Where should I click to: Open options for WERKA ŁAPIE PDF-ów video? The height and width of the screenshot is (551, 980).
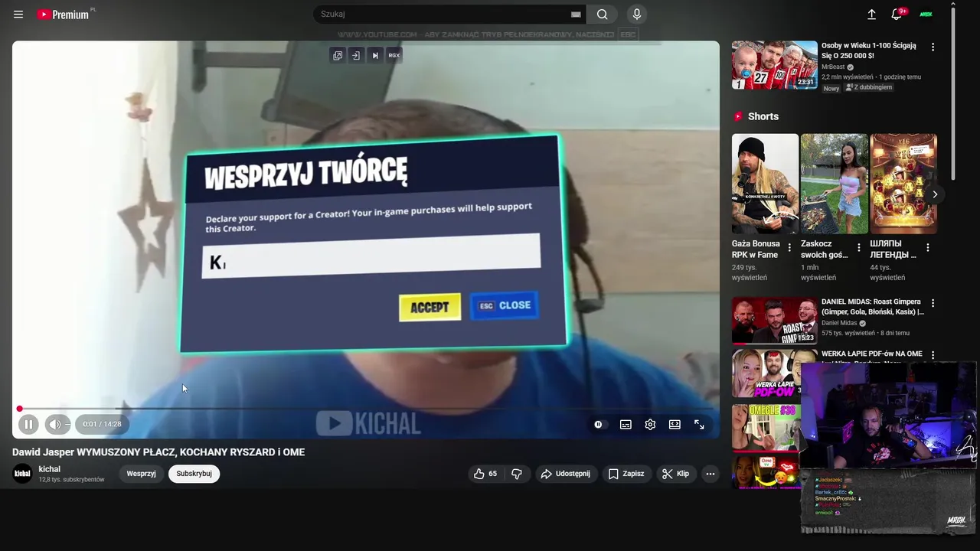[933, 355]
